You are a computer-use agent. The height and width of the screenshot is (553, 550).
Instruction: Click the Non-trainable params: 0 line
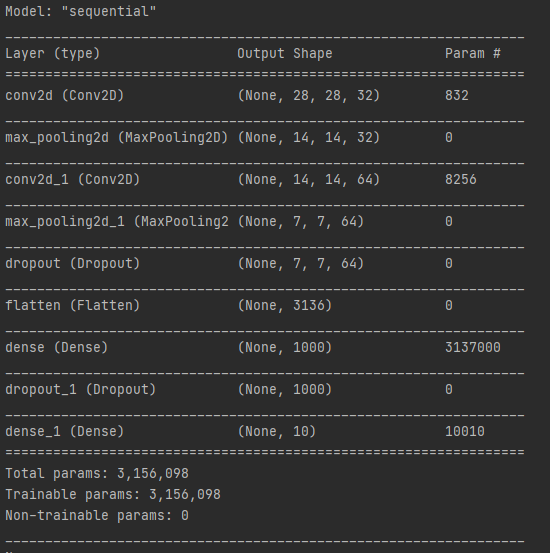(x=97, y=516)
